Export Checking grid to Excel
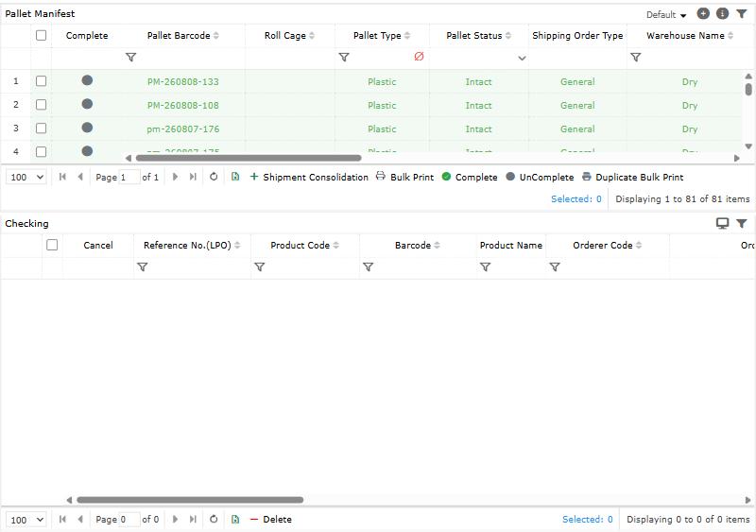Image resolution: width=756 pixels, height=532 pixels. (235, 520)
